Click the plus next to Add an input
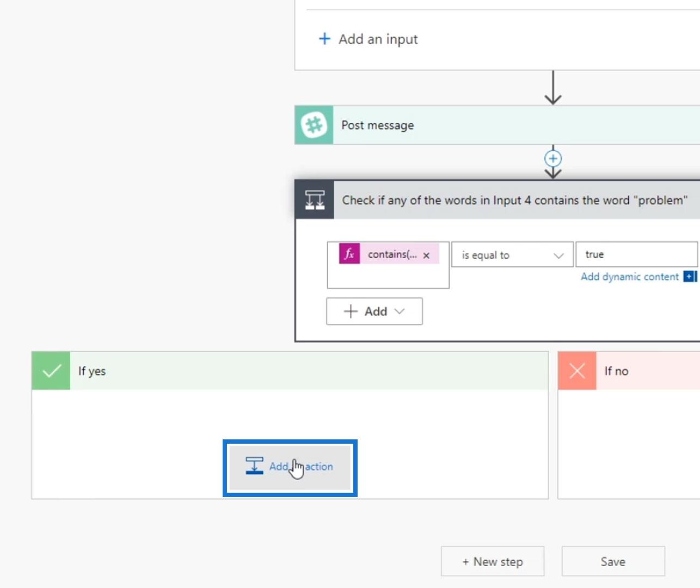 (x=324, y=39)
